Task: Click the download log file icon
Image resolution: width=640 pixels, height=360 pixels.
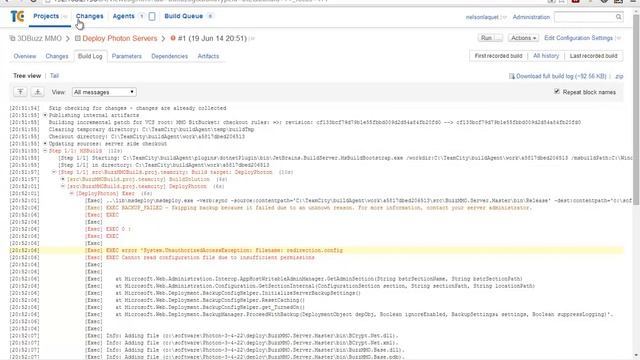Action: coord(511,76)
